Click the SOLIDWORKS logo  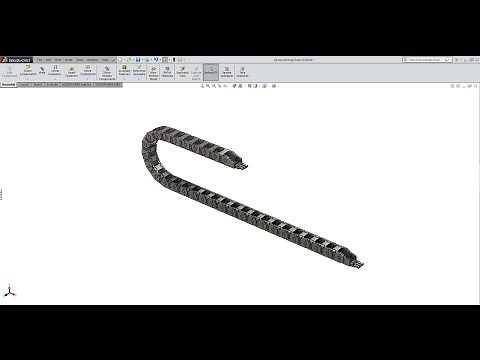(x=16, y=60)
